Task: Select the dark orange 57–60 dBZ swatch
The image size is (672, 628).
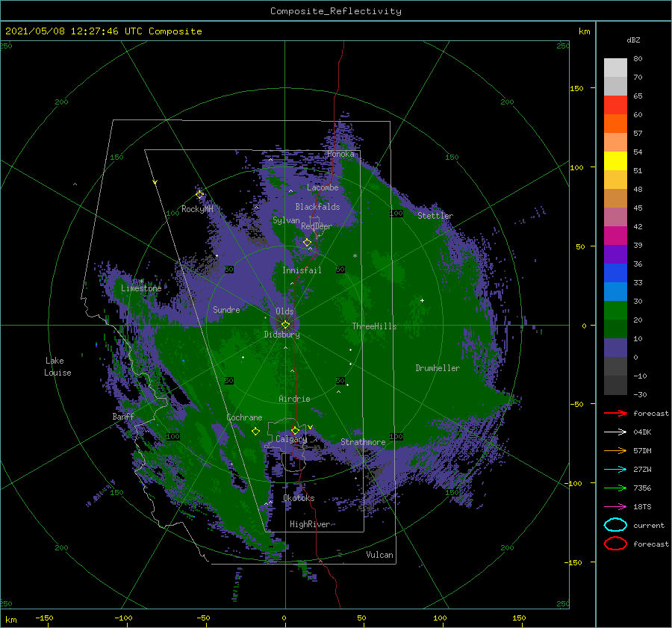Action: [615, 124]
